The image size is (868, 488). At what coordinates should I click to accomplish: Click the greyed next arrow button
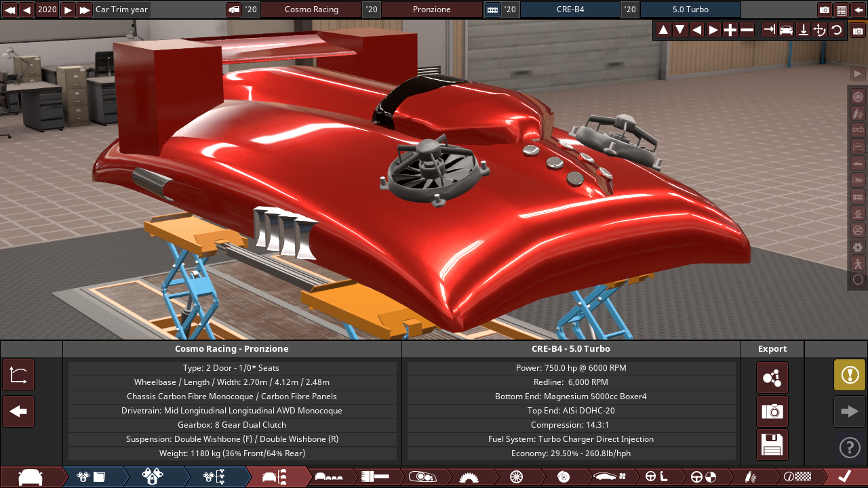click(x=850, y=411)
